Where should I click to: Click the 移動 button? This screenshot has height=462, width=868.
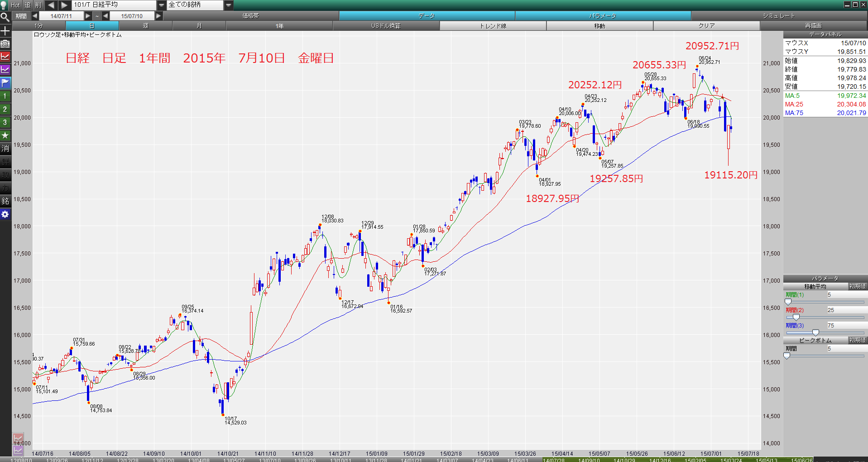click(x=600, y=26)
